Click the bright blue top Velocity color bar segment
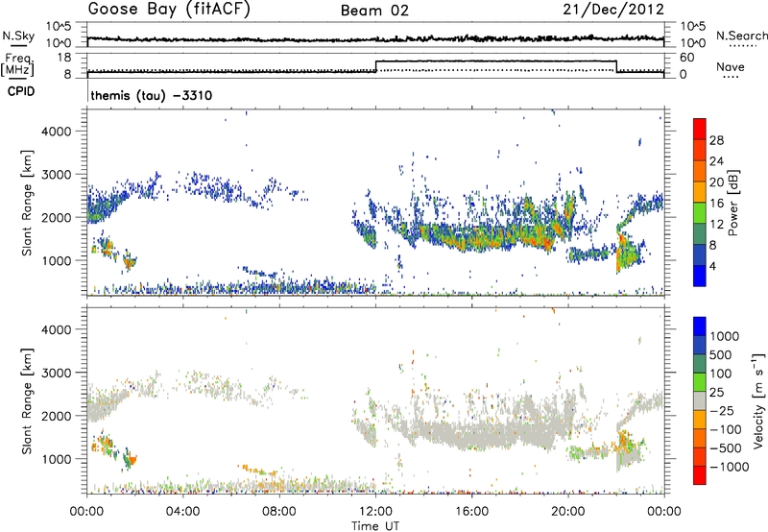This screenshot has width=768, height=532. click(700, 326)
